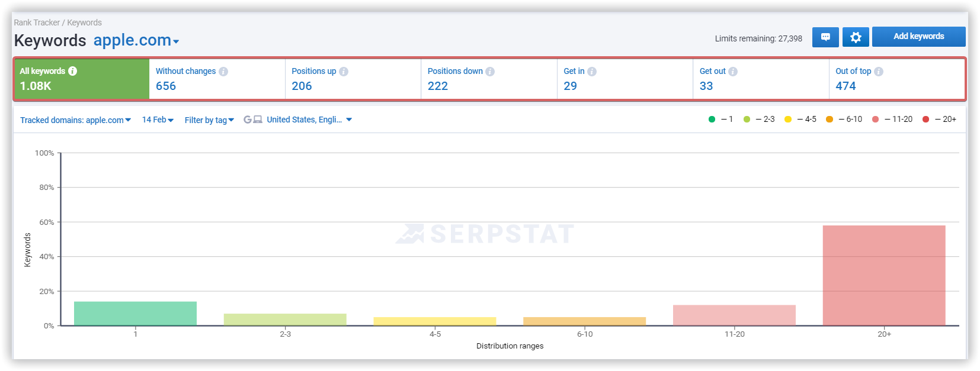Click the orange bar for positions 6-10
Viewport: 980px width, 371px height.
(x=585, y=321)
